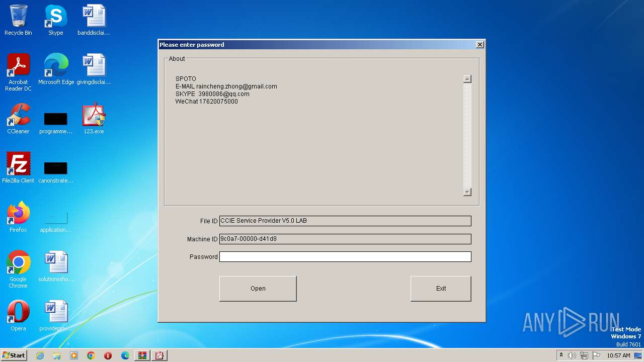The width and height of the screenshot is (644, 362).
Task: Select the Google Chrome desktop shortcut
Action: 18,269
